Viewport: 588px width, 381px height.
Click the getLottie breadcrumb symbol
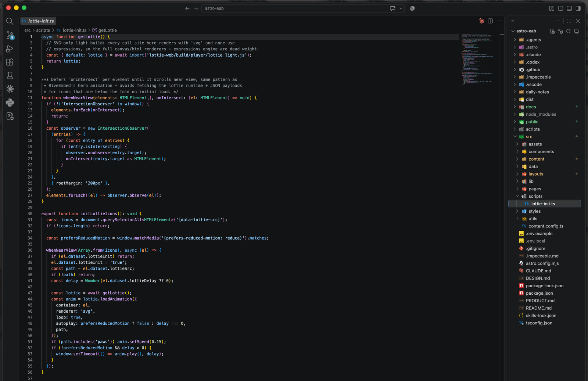[x=104, y=30]
